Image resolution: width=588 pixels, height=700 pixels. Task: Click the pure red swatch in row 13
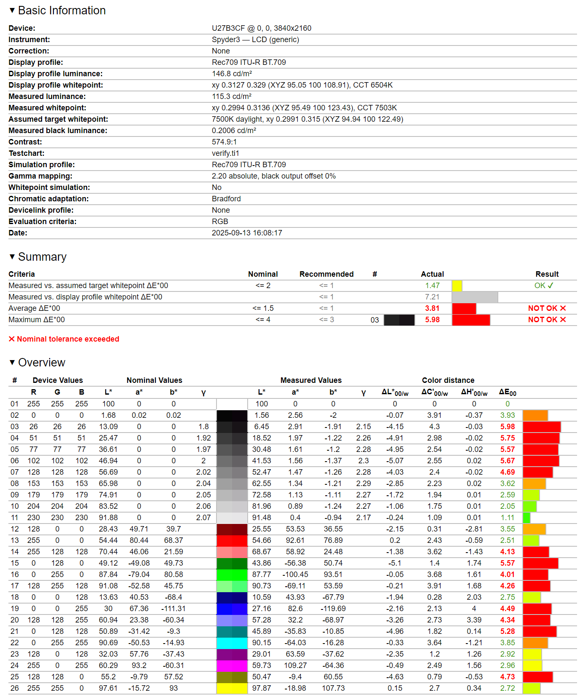pos(232,540)
